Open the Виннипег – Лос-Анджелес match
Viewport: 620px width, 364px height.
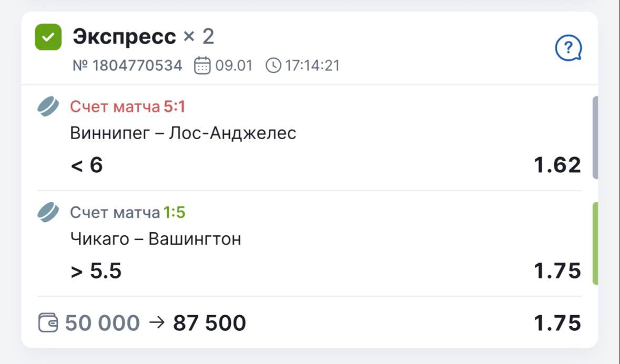point(183,133)
